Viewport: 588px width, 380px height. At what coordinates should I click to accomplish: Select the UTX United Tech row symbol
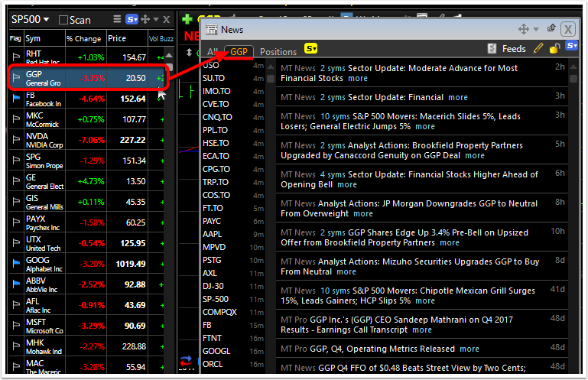point(34,239)
